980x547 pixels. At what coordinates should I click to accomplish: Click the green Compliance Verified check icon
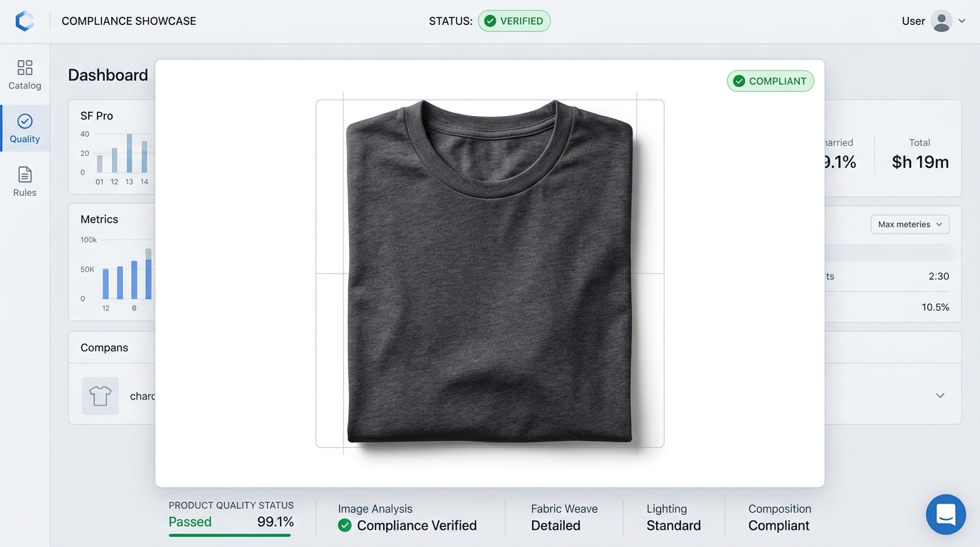click(345, 526)
